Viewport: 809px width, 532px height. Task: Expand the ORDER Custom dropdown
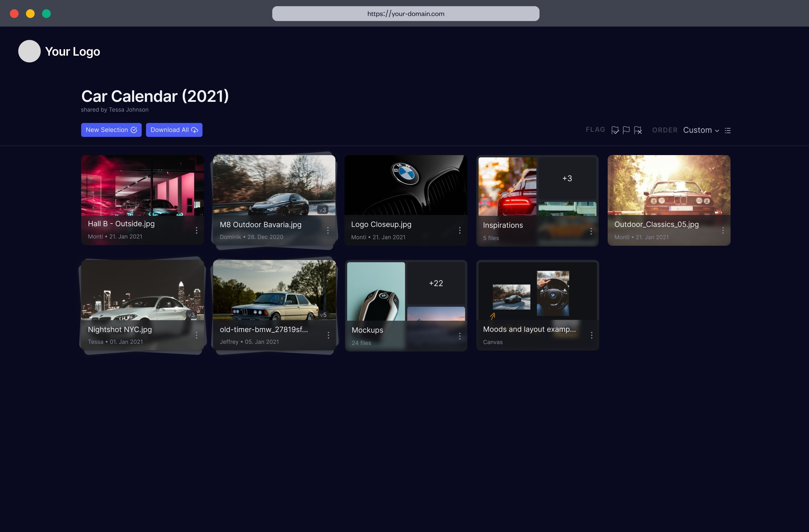coord(701,130)
